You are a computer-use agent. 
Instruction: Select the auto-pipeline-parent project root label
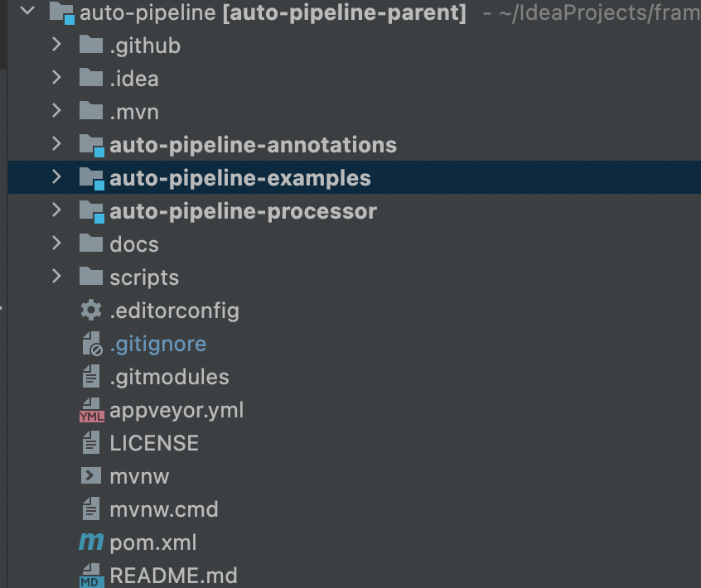(x=345, y=12)
